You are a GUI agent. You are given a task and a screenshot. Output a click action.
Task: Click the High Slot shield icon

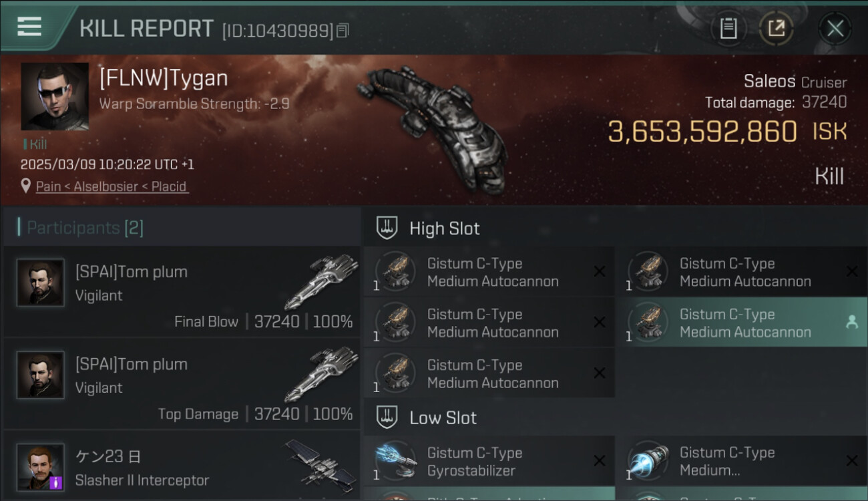tap(387, 228)
